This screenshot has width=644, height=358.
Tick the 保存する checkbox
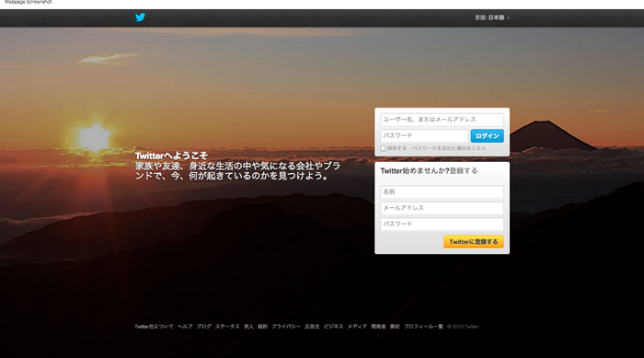(x=384, y=148)
